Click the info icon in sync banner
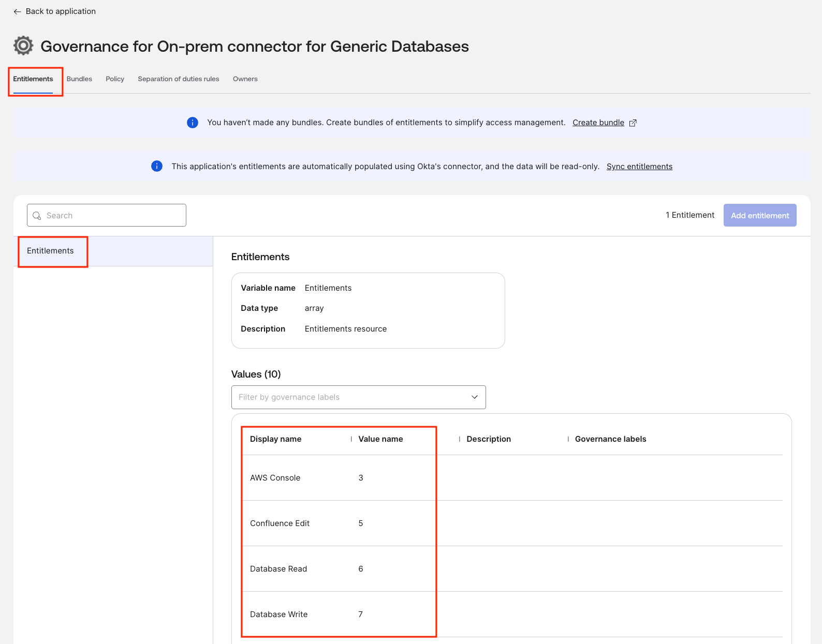822x644 pixels. point(157,166)
